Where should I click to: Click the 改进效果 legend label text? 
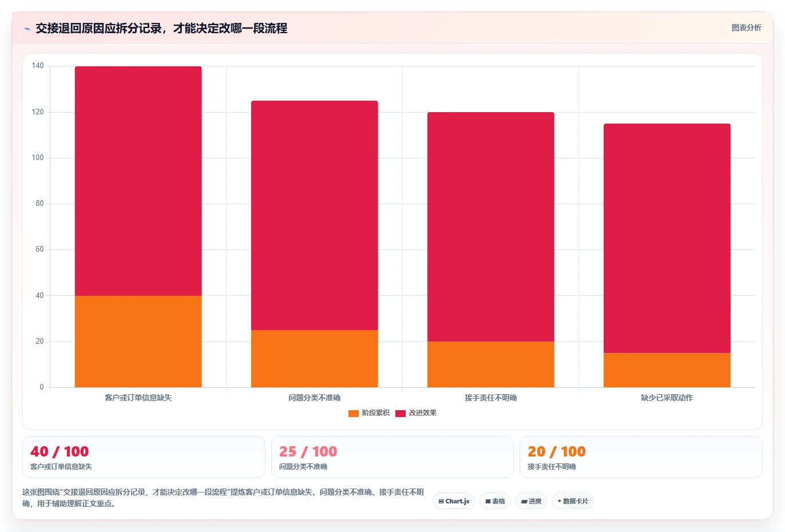[422, 413]
